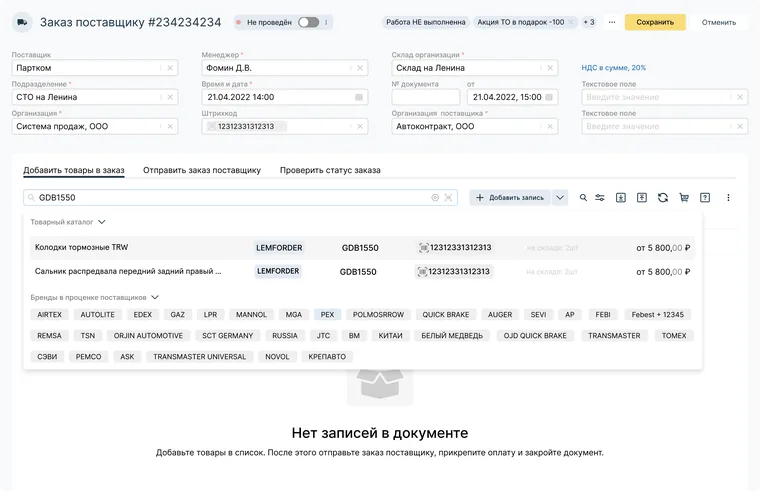Screen dimensions: 760x491
Task: Switch to 'Проверить статус заказа' tab
Action: coord(330,170)
